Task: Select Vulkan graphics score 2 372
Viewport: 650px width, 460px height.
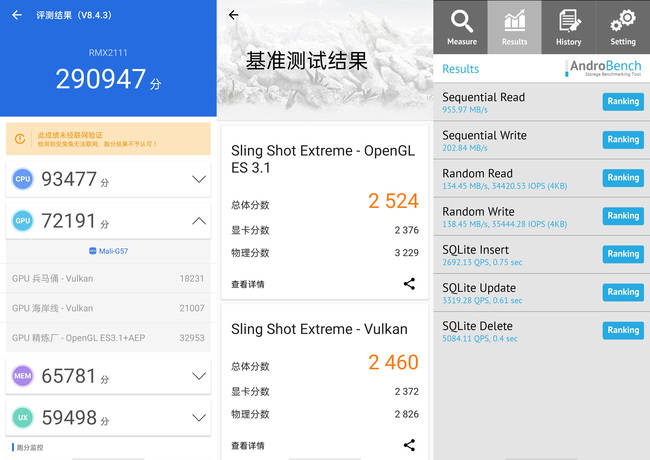Action: (x=406, y=392)
